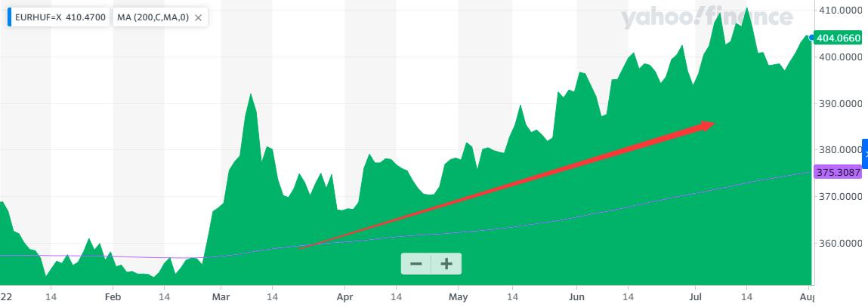Viewport: 868px width, 307px height.
Task: Click the Feb label on time axis
Action: 112,298
